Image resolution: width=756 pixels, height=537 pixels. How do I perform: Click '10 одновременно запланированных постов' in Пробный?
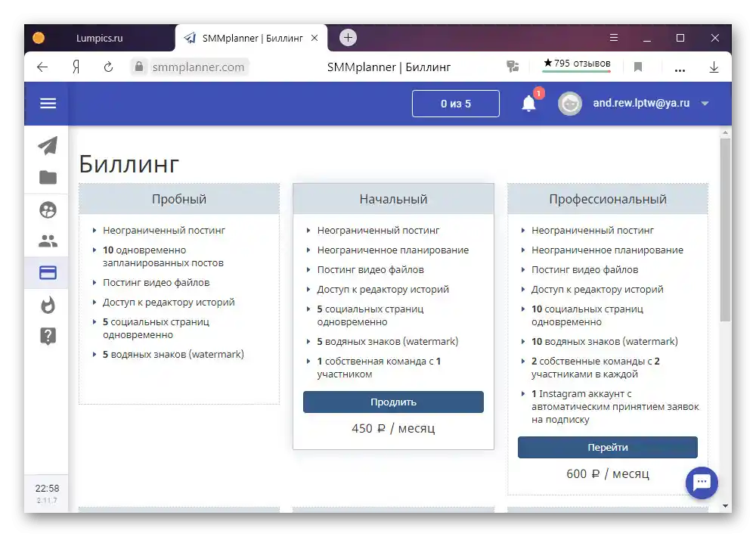point(163,256)
